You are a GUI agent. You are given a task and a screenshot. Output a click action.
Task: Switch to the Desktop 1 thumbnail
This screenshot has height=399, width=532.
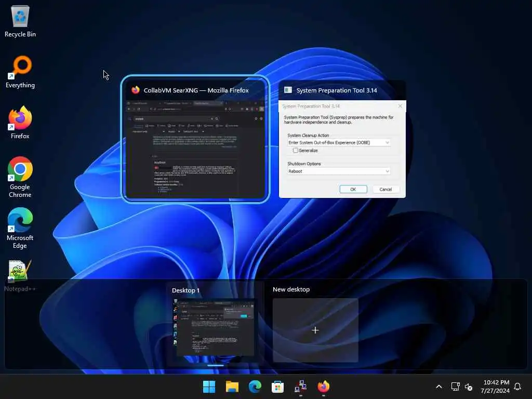pyautogui.click(x=215, y=327)
